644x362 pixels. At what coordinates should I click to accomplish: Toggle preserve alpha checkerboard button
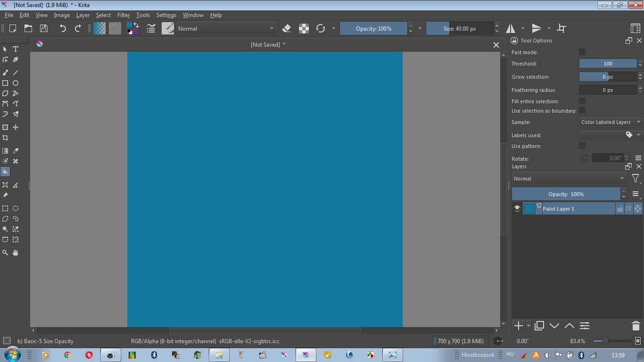pyautogui.click(x=304, y=28)
